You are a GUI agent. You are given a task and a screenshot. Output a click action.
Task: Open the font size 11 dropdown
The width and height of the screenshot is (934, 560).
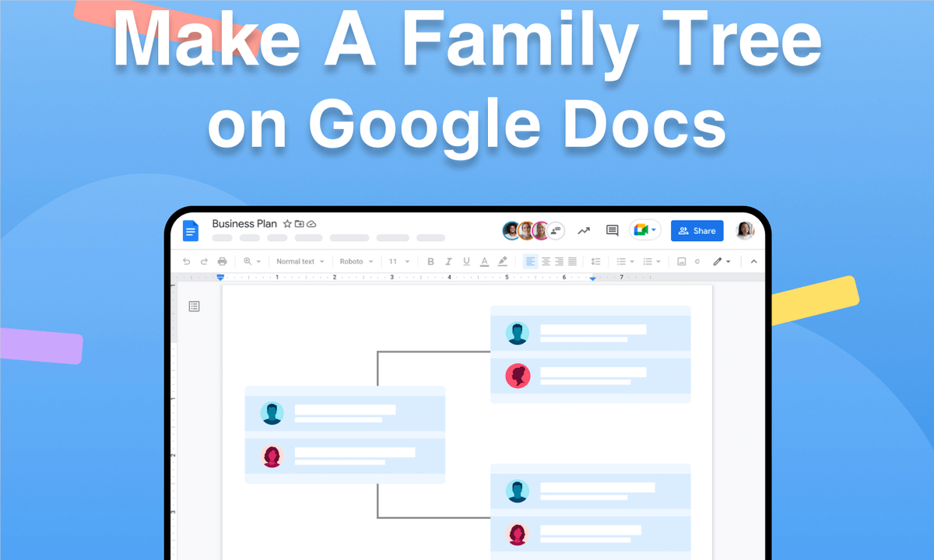click(399, 261)
